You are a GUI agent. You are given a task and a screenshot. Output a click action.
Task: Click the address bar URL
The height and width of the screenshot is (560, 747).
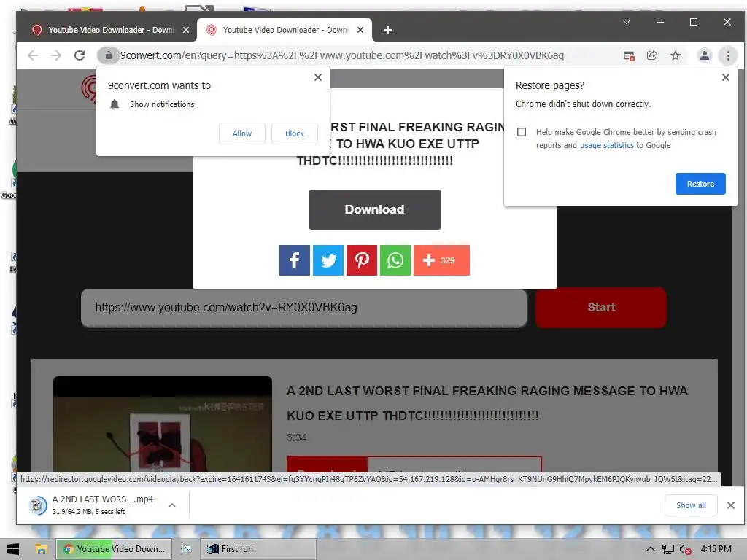(342, 55)
